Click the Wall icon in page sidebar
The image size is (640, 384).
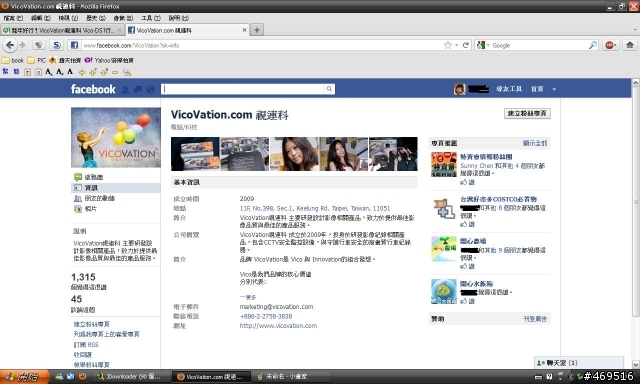pos(78,177)
